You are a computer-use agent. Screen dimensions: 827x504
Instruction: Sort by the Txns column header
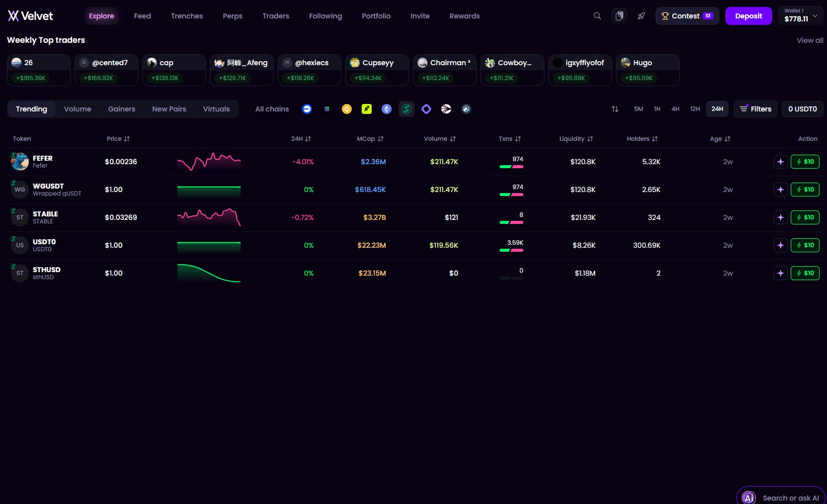tap(510, 139)
